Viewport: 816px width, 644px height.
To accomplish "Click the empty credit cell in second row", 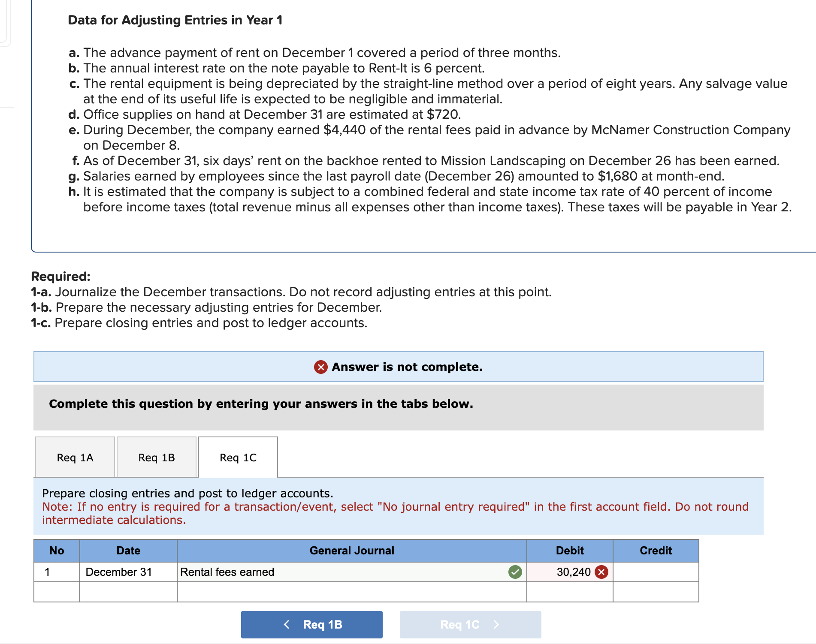I will click(x=656, y=592).
